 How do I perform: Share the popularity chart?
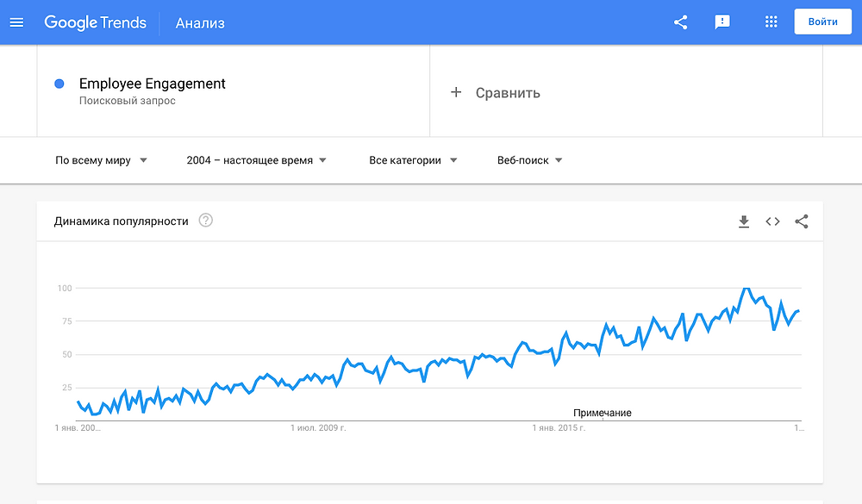pyautogui.click(x=802, y=221)
